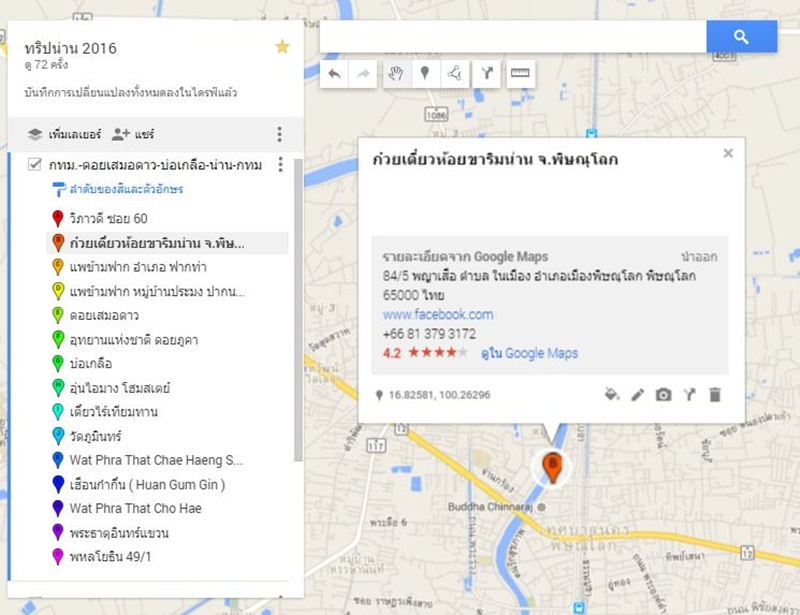Viewport: 800px width, 615px height.
Task: Click purple pin icon of พระธาตุอินทร์แขวน
Action: click(x=58, y=533)
